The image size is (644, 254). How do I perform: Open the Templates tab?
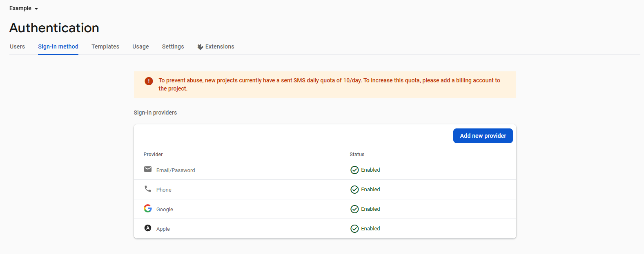click(105, 46)
